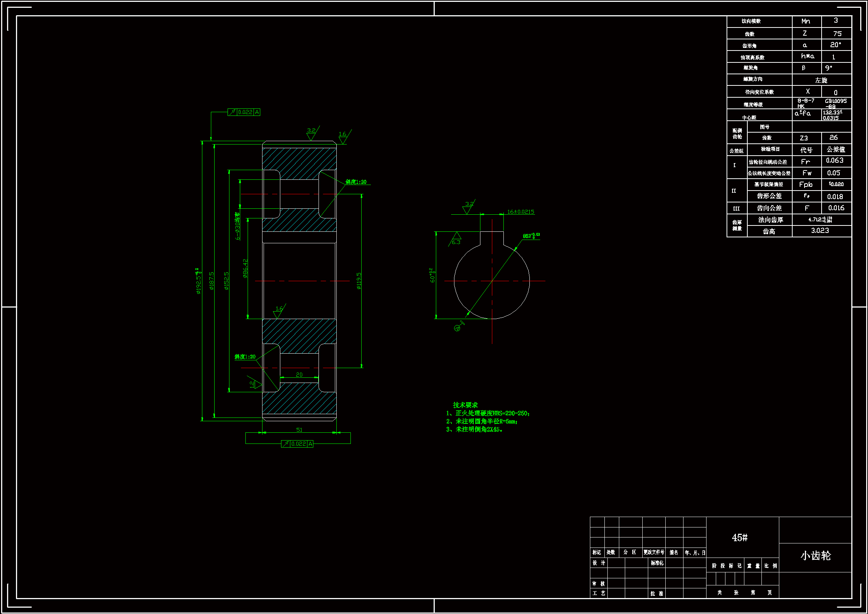Click the 技术要求 heading text
This screenshot has height=614, width=868.
click(x=465, y=405)
